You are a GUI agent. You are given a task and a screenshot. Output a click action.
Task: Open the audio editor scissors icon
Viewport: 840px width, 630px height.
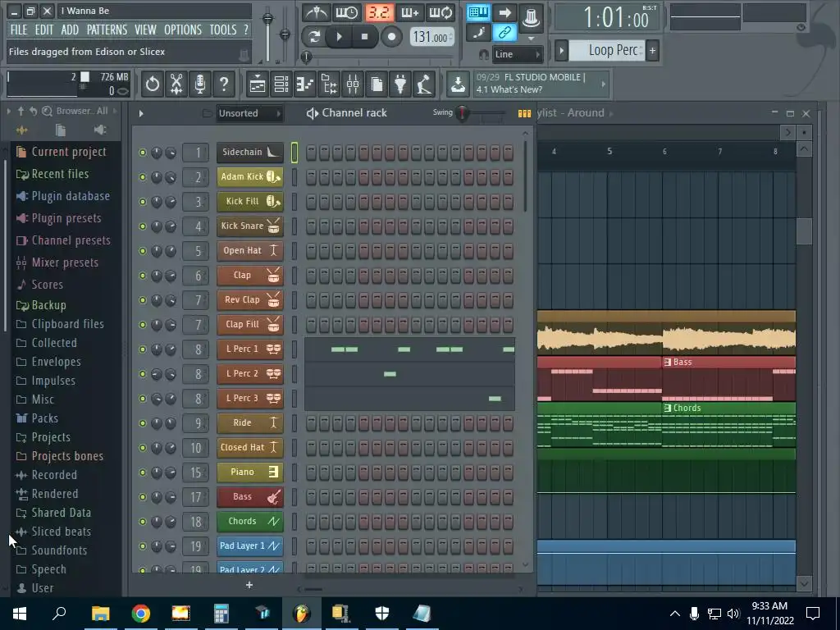[176, 84]
